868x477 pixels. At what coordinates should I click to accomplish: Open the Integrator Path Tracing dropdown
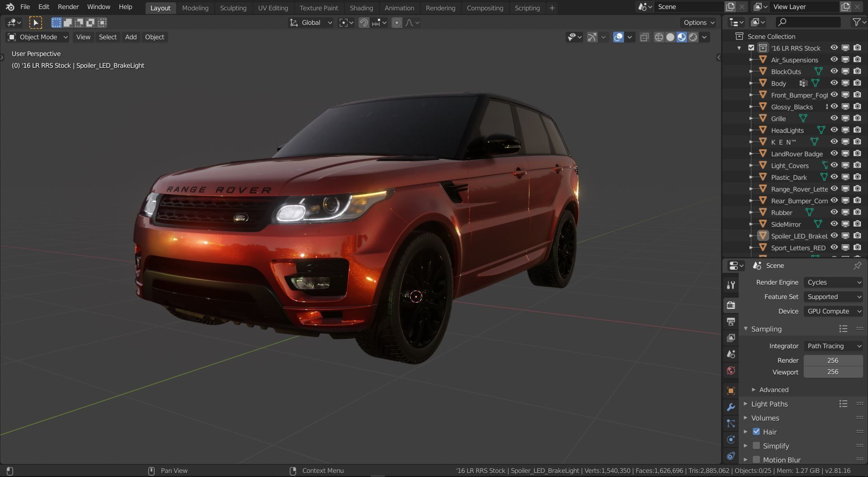[x=833, y=346]
